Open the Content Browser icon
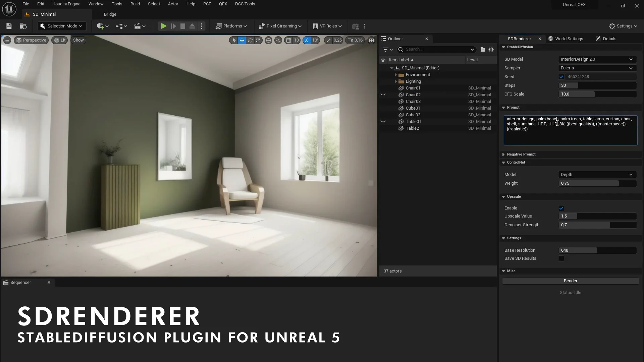This screenshot has height=362, width=644. [23, 26]
